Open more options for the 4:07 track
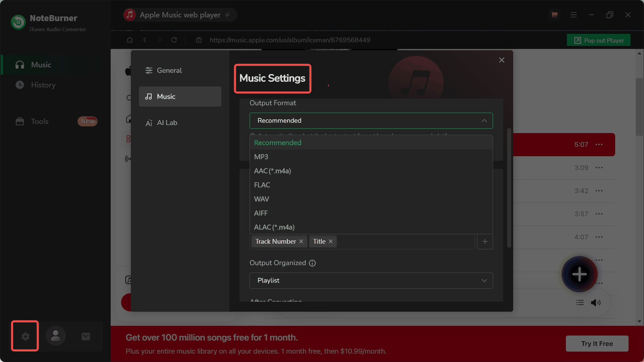 pyautogui.click(x=599, y=237)
